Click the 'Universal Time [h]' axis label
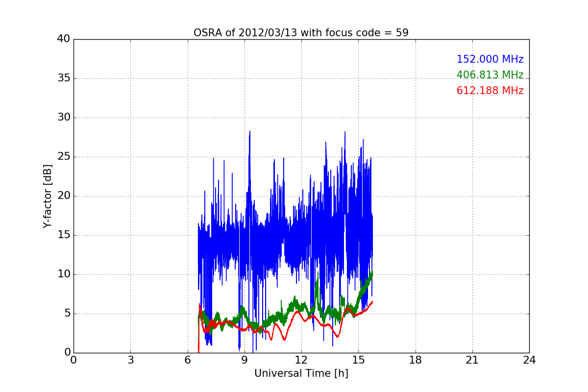Screen dimensions: 588x392 tap(301, 373)
